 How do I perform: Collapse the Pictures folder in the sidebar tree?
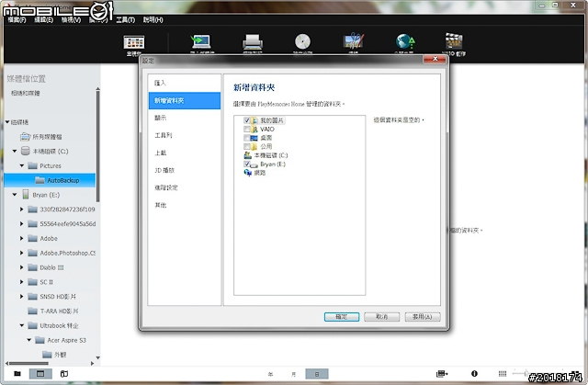click(22, 165)
